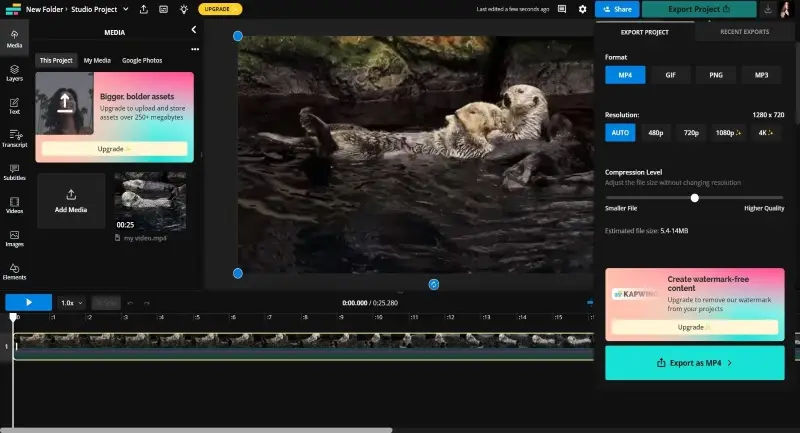Click the settings gear icon
Screen dimensions: 800x433
click(582, 9)
